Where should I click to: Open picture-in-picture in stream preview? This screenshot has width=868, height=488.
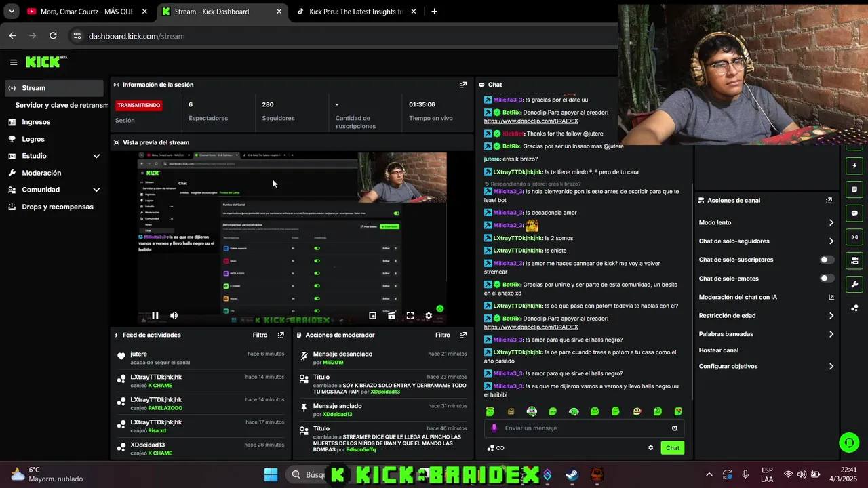pos(372,315)
